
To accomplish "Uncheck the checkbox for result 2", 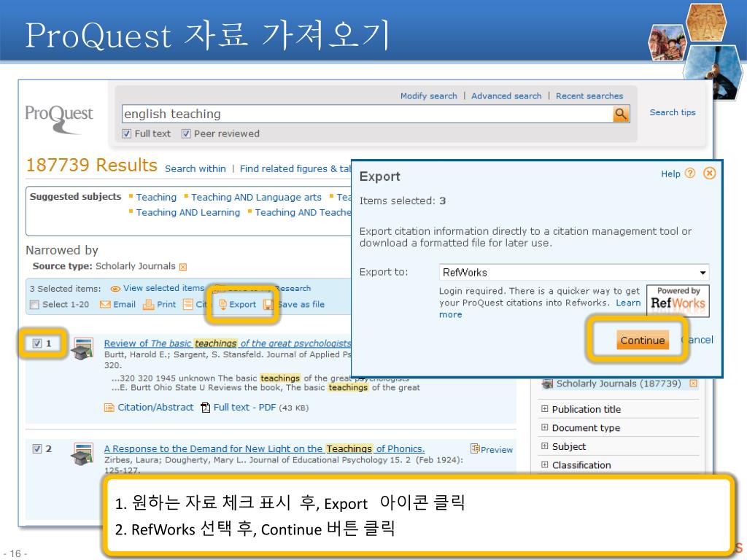I will click(37, 448).
